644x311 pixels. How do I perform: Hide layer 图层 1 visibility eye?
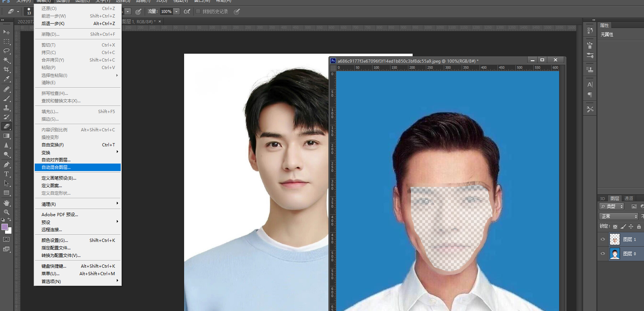click(x=603, y=239)
